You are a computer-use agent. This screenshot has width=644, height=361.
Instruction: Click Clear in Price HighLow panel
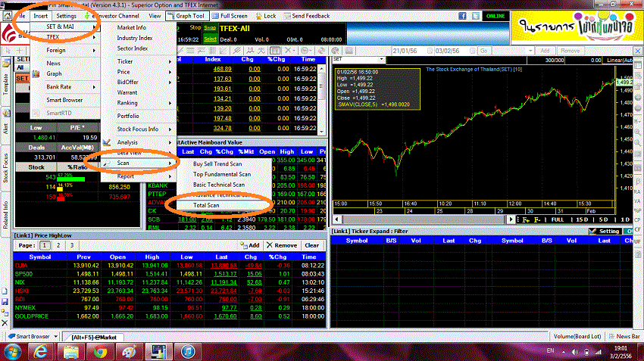[x=311, y=245]
